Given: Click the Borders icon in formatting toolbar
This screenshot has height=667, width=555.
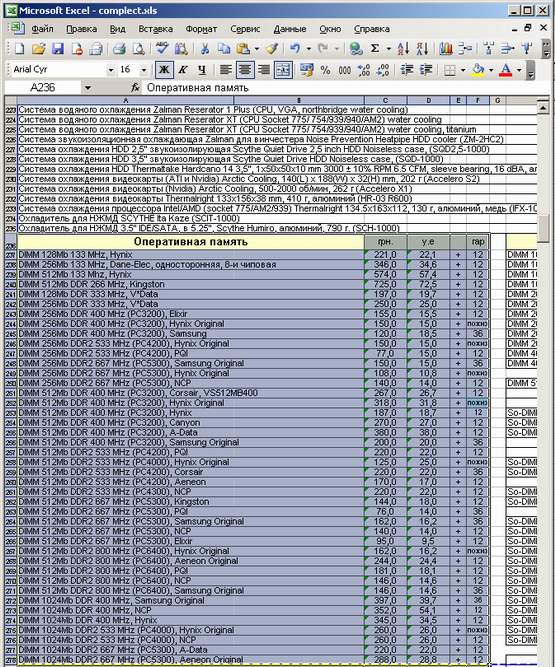Looking at the screenshot, I should tap(450, 70).
